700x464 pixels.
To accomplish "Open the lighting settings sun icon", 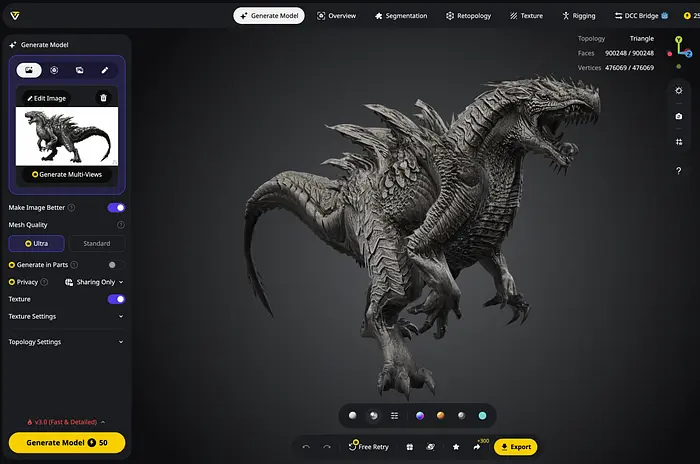I will click(679, 90).
